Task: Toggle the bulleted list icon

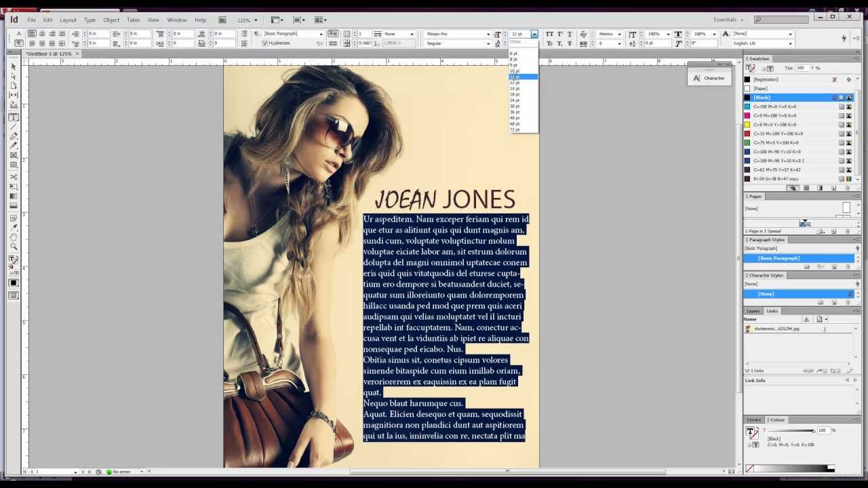Action: pyautogui.click(x=243, y=34)
